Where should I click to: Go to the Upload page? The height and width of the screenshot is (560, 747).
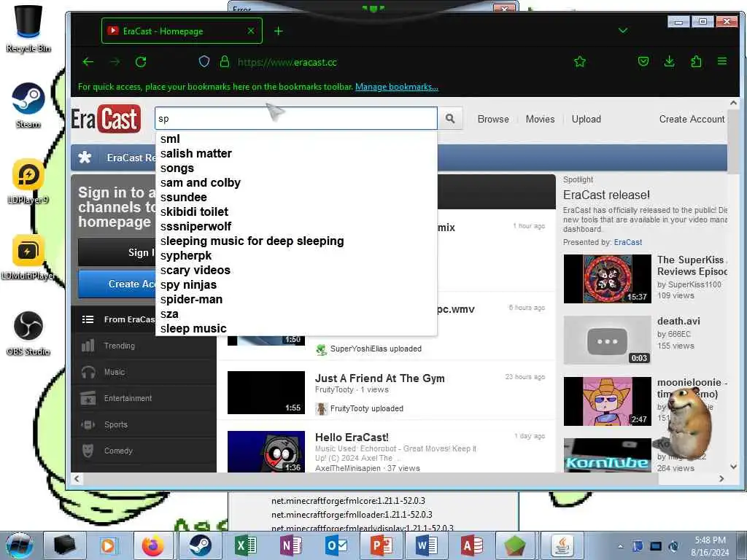tap(586, 119)
